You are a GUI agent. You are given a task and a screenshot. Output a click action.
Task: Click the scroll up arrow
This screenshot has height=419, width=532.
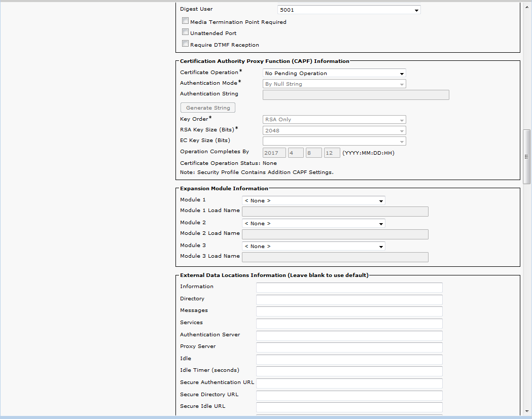pyautogui.click(x=526, y=5)
